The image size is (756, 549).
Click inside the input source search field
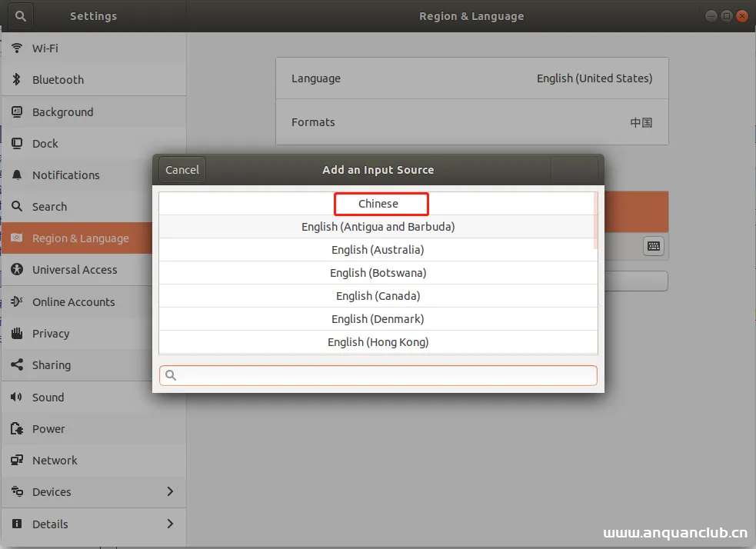(x=378, y=375)
